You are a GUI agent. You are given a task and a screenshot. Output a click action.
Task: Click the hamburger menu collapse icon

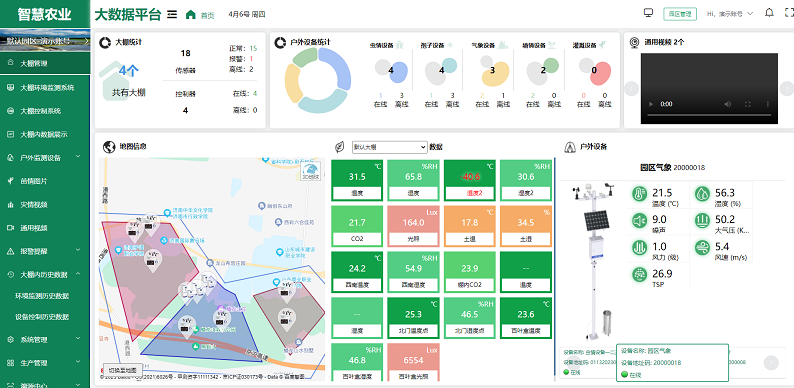click(172, 14)
